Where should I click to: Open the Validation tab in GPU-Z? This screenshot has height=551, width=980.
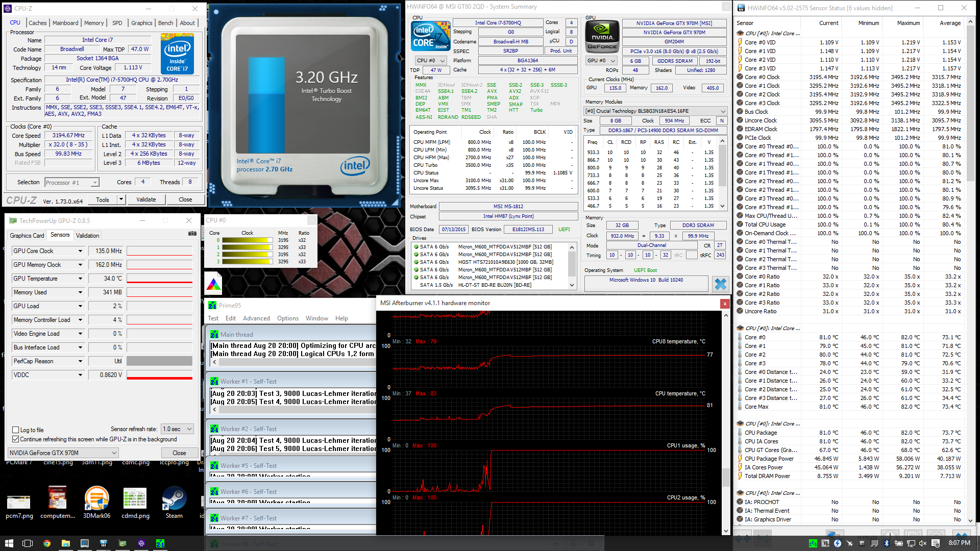[88, 236]
